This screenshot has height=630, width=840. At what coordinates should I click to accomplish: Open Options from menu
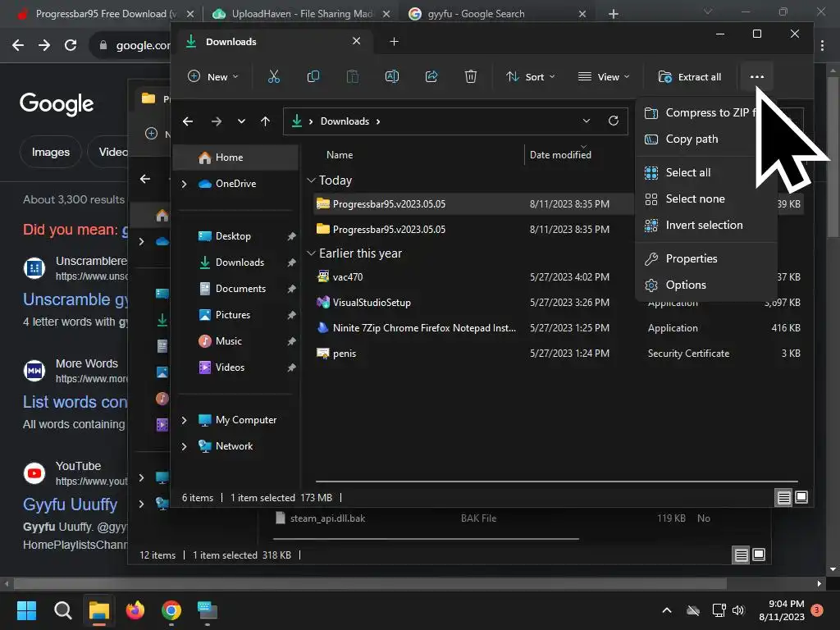(706, 285)
